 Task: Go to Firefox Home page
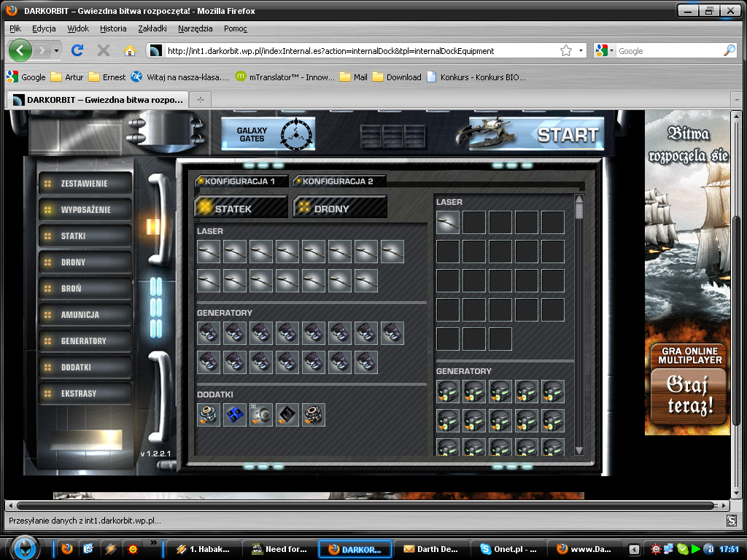[130, 50]
